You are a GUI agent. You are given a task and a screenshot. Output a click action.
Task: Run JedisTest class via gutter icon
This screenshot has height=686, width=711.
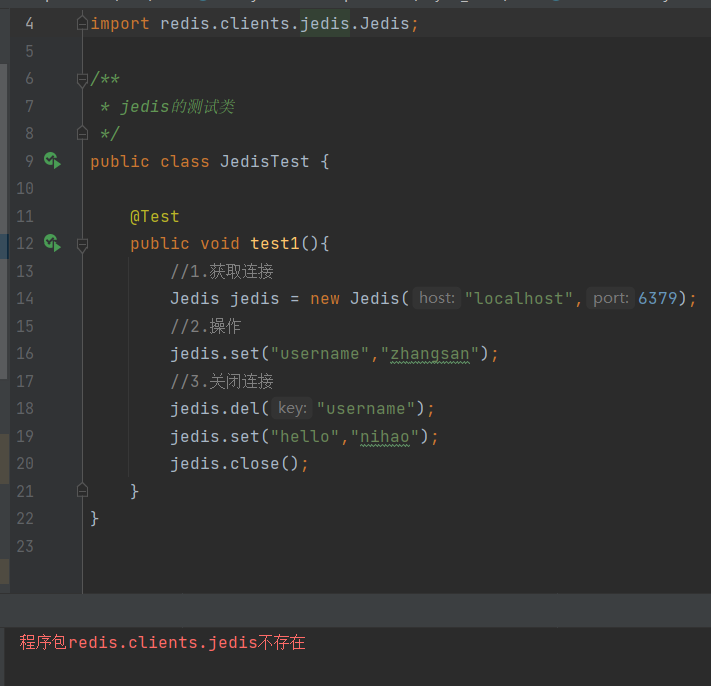pos(52,161)
